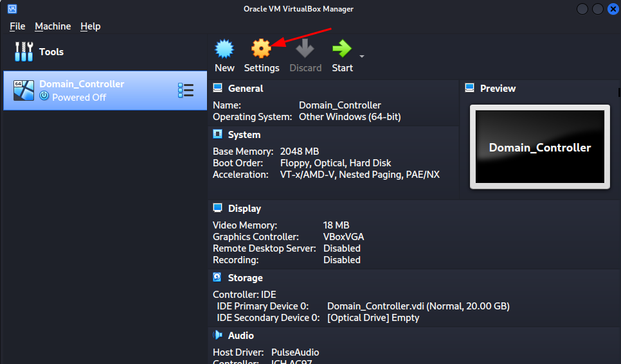Click the 'PulseAudio' host driver value
This screenshot has height=364, width=621.
pos(295,352)
